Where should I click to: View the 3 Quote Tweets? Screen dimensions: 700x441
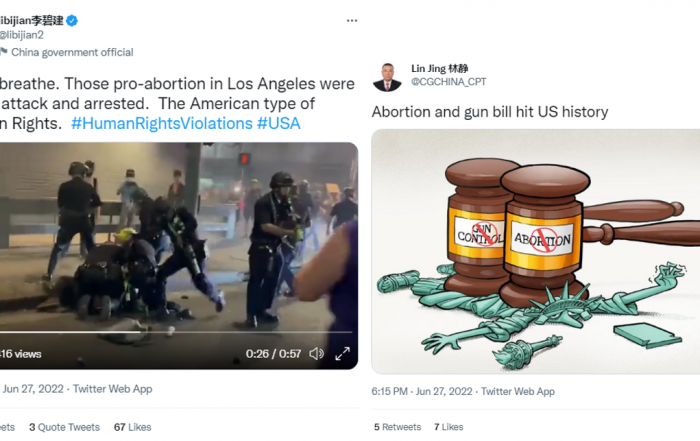click(64, 427)
